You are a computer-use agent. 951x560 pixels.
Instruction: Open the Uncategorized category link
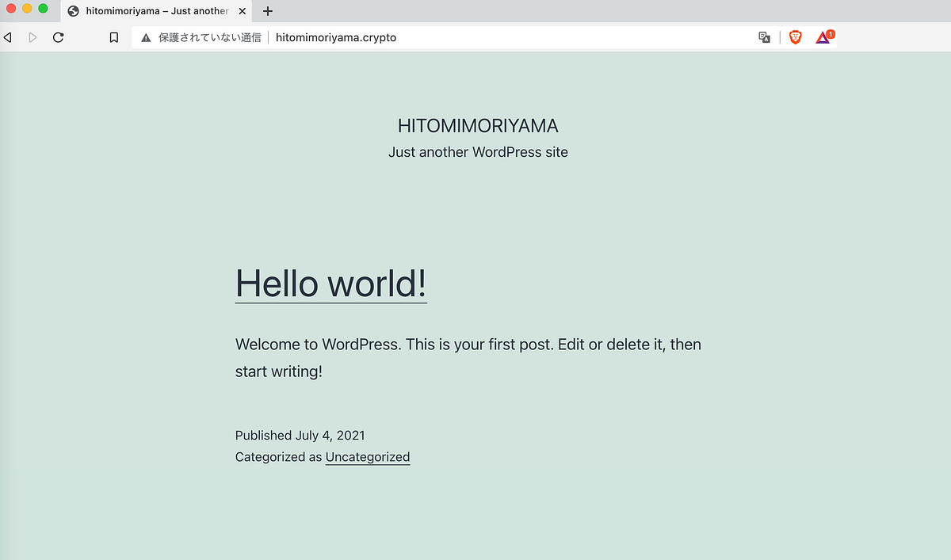(368, 457)
